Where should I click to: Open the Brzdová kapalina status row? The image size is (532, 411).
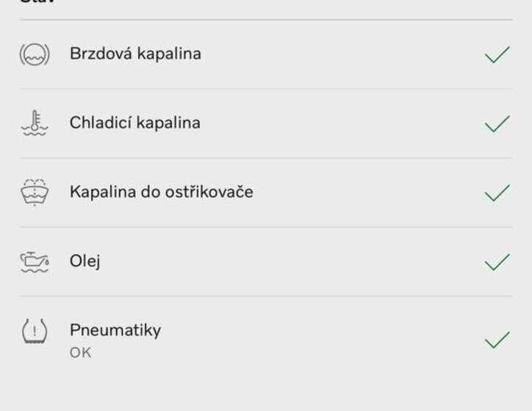pyautogui.click(x=266, y=54)
